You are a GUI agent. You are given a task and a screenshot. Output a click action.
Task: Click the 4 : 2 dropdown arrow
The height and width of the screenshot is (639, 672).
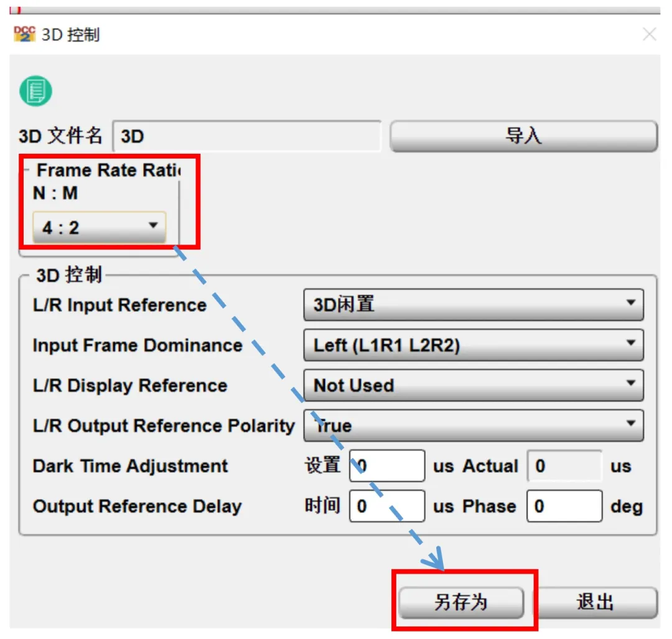[x=153, y=226]
